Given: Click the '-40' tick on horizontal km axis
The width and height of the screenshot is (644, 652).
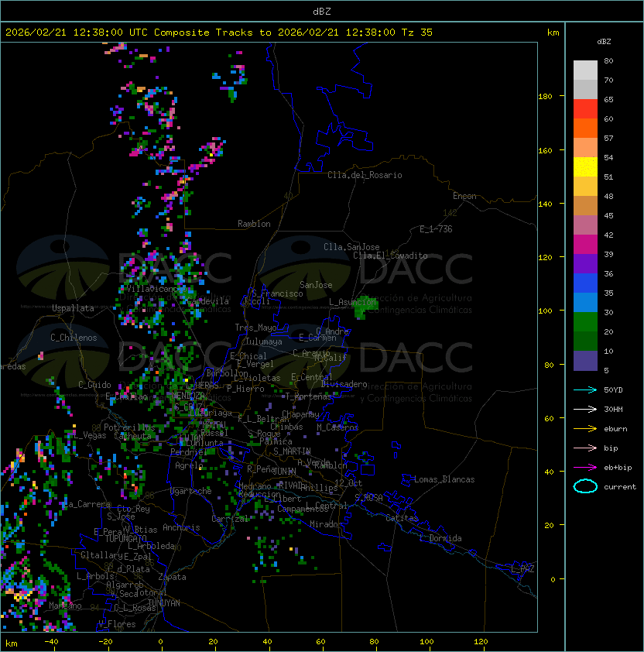Looking at the screenshot, I should tap(51, 642).
